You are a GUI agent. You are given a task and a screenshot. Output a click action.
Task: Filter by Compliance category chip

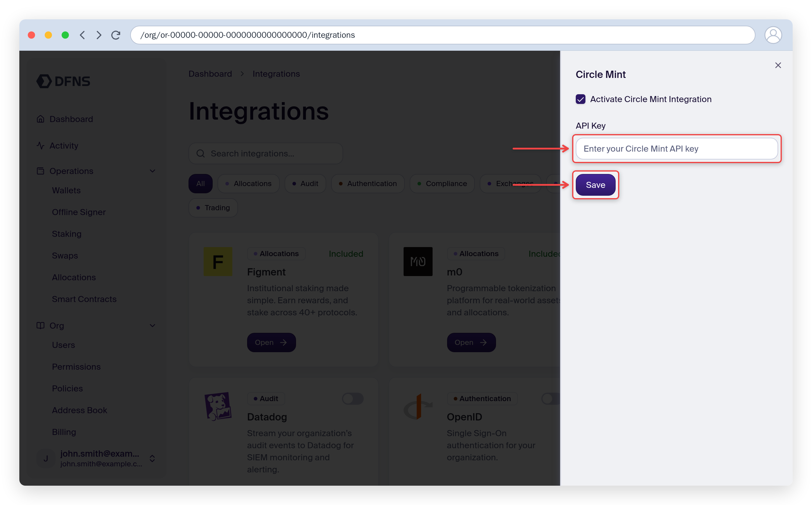click(x=442, y=184)
